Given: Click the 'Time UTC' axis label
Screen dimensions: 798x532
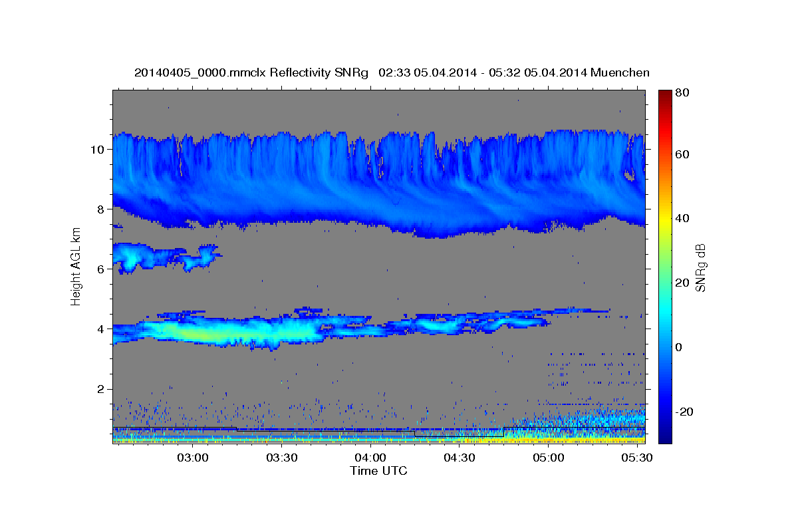Looking at the screenshot, I should click(378, 471).
